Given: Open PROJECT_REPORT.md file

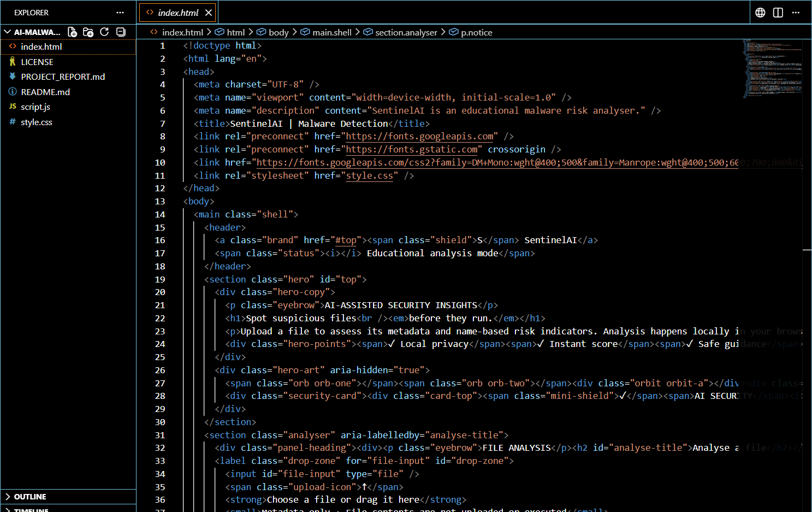Looking at the screenshot, I should [x=68, y=76].
